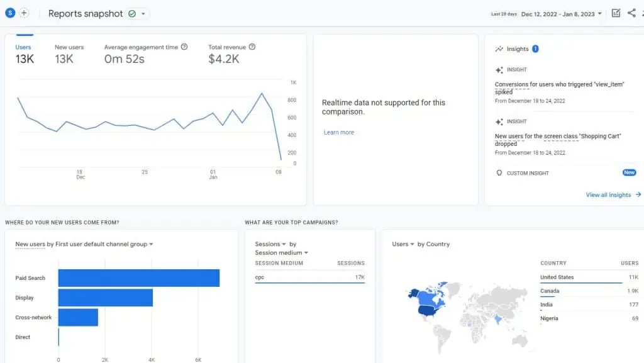This screenshot has height=363, width=644.
Task: Open the customize report editor icon
Action: tap(616, 13)
